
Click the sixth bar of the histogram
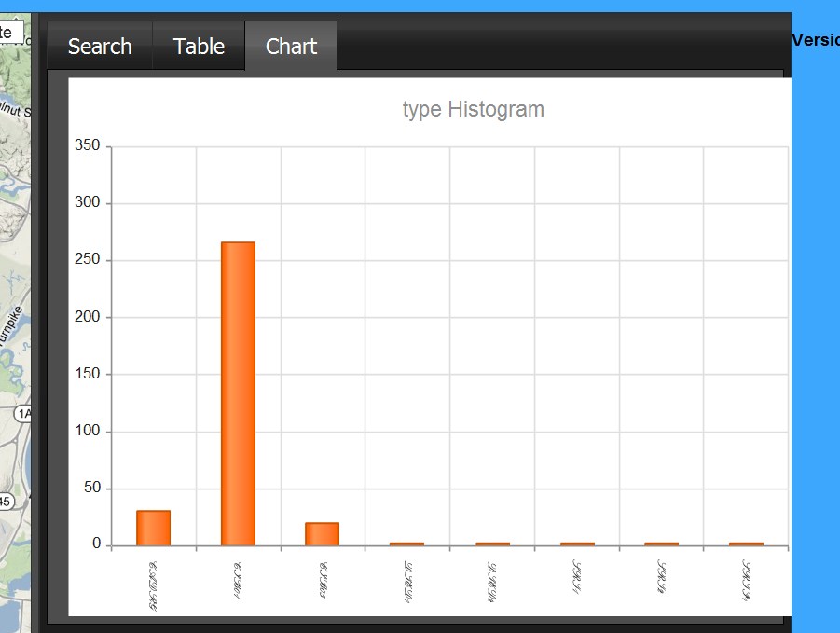tap(576, 544)
